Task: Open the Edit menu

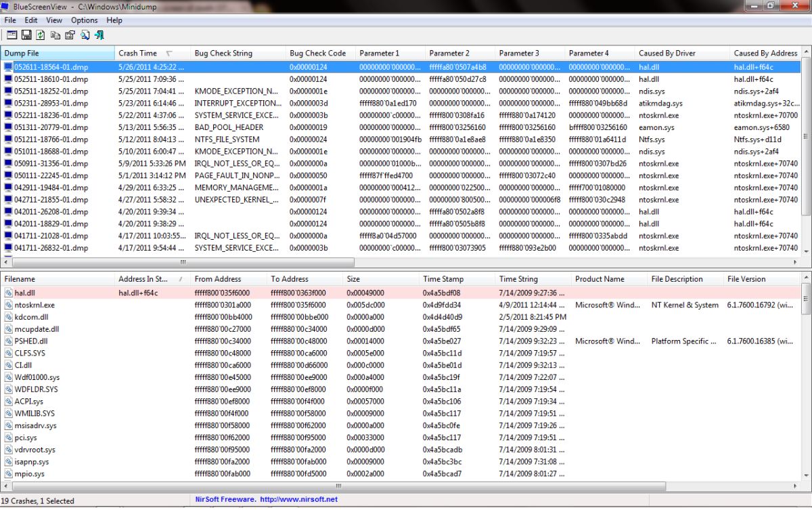Action: click(x=31, y=20)
